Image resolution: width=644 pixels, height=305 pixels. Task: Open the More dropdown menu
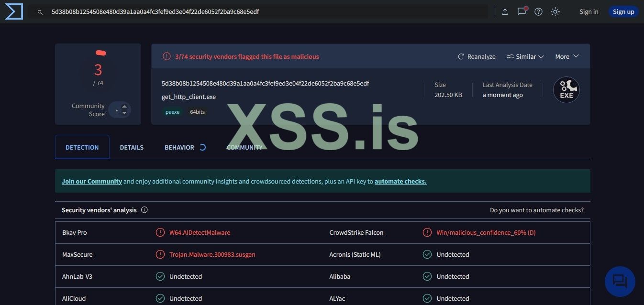point(567,56)
